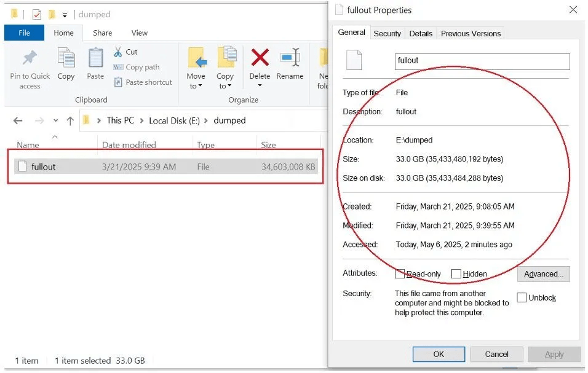Click the Forward navigation arrow
The height and width of the screenshot is (373, 588).
[39, 120]
